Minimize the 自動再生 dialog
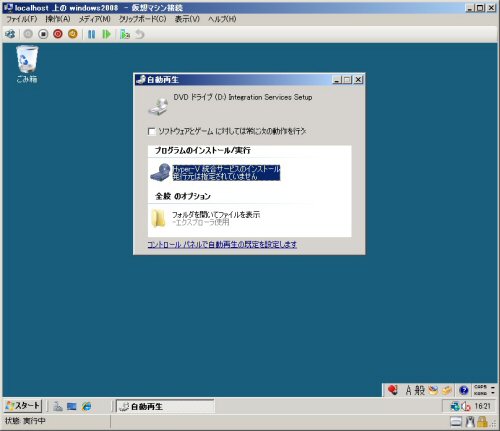This screenshot has height=431, width=500. coord(337,80)
